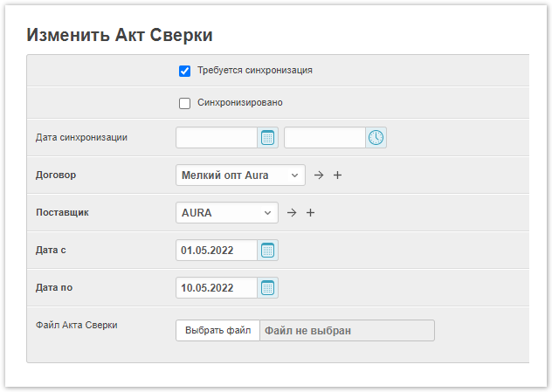Open calendar picker for Дата синхронизации
Screen dimensions: 552x392
268,138
